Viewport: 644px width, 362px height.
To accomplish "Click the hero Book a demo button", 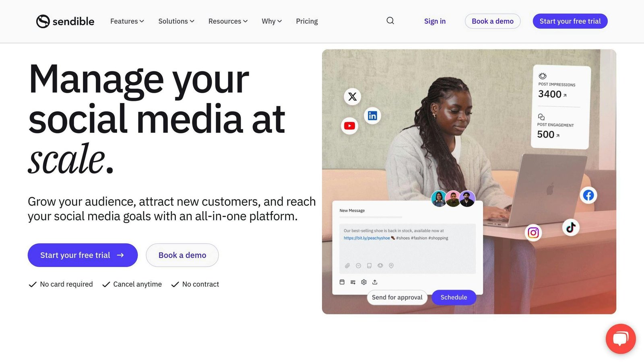I will tap(182, 255).
